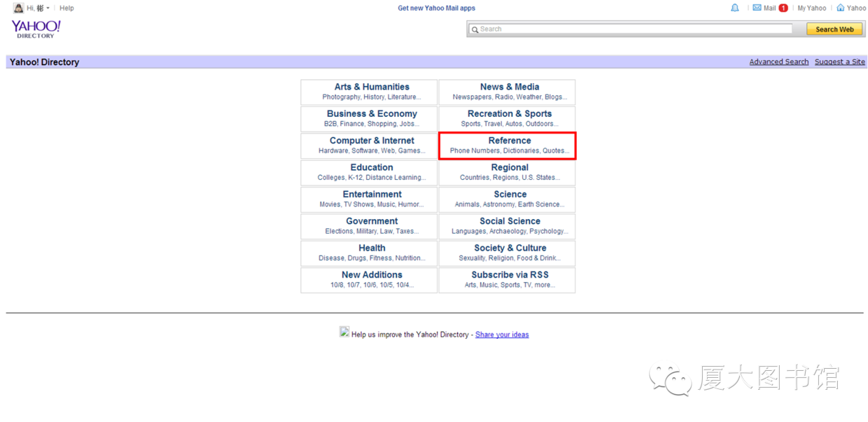Click Phone Numbers, Dictionaries, Quotes subtext
868x422 pixels.
[510, 150]
